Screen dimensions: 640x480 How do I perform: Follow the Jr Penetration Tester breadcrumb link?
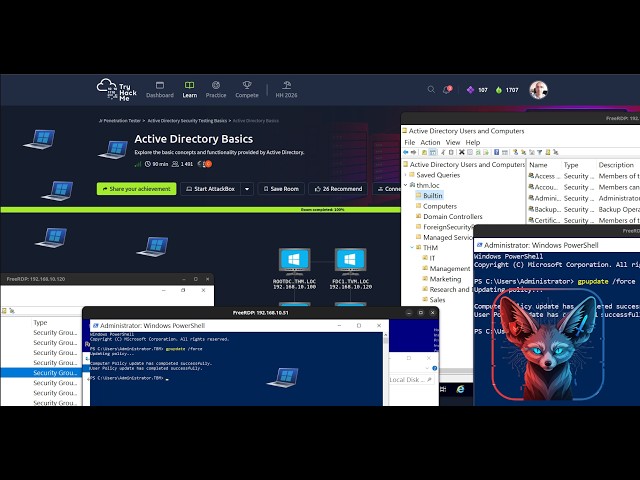pos(120,121)
